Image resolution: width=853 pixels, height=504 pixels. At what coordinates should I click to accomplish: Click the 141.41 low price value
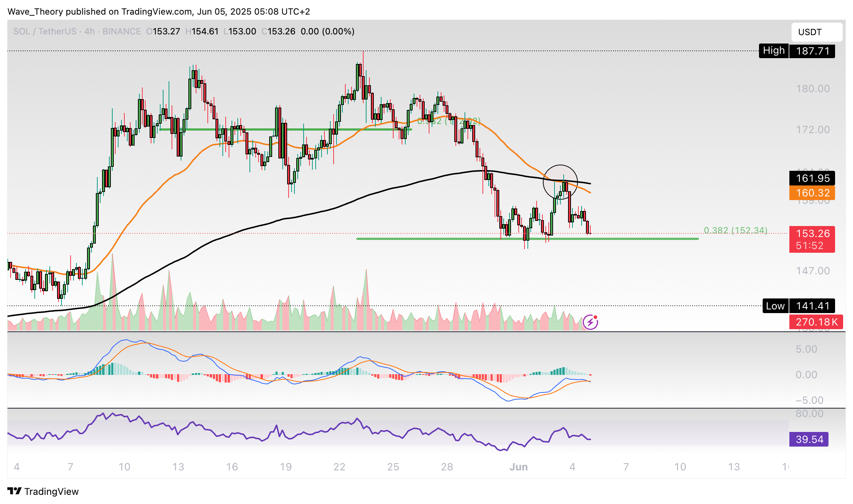coord(812,306)
